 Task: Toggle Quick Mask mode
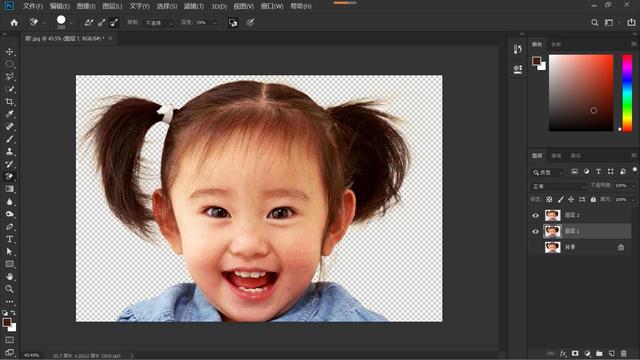pos(9,340)
